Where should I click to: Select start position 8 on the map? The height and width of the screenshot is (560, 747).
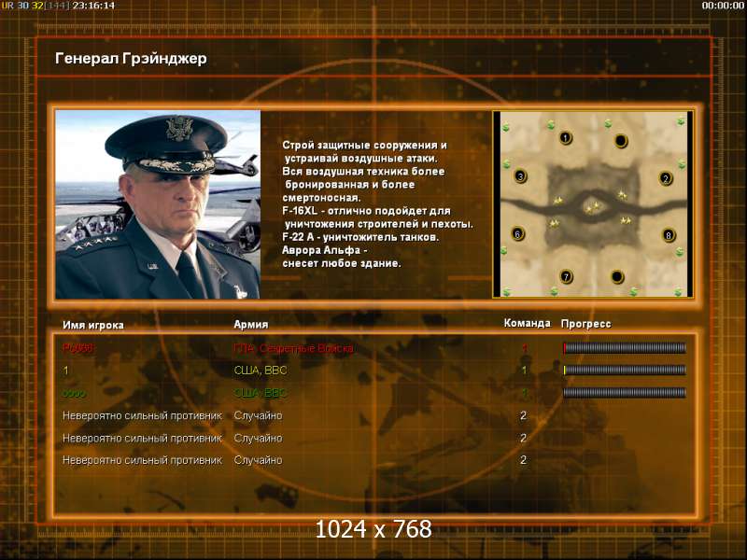pos(669,235)
